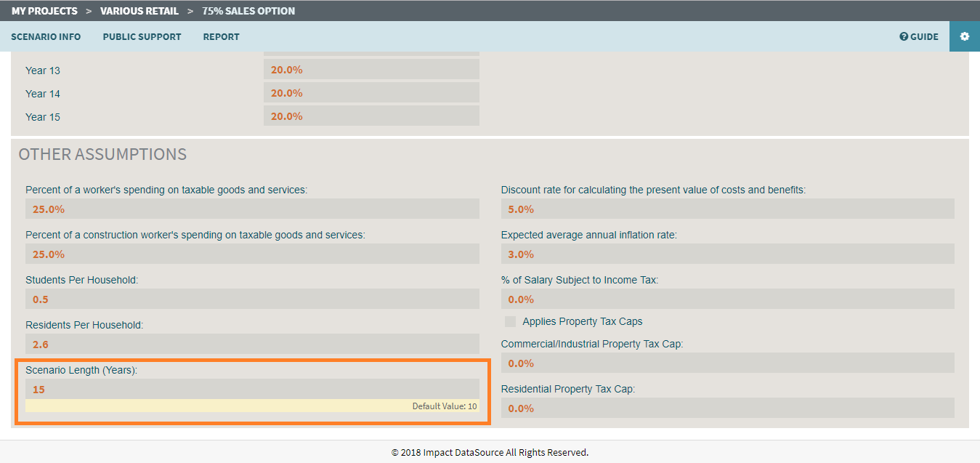Click the worker's taxable spending percent field
Screen dimensions: 980x463
coord(252,209)
